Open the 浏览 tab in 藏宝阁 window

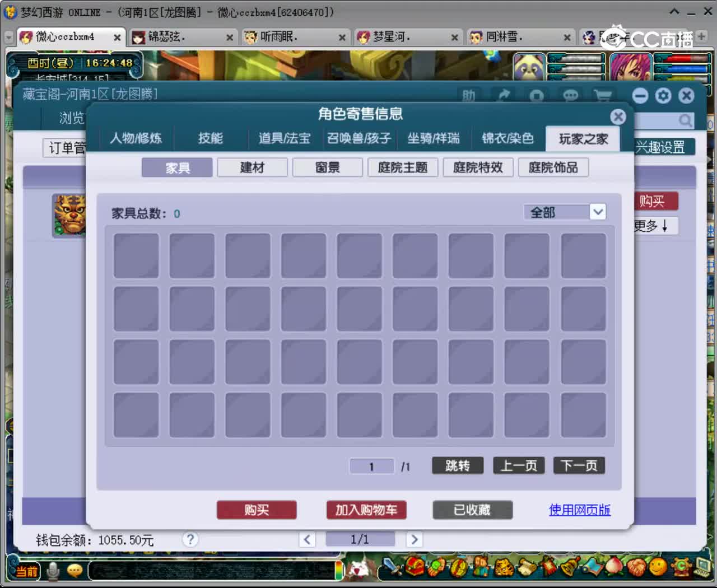[x=71, y=118]
